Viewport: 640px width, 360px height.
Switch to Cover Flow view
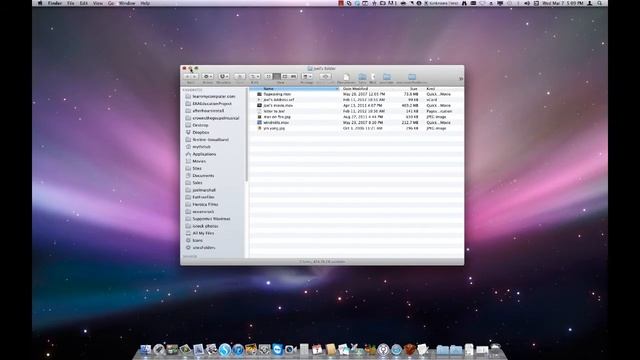pos(293,76)
